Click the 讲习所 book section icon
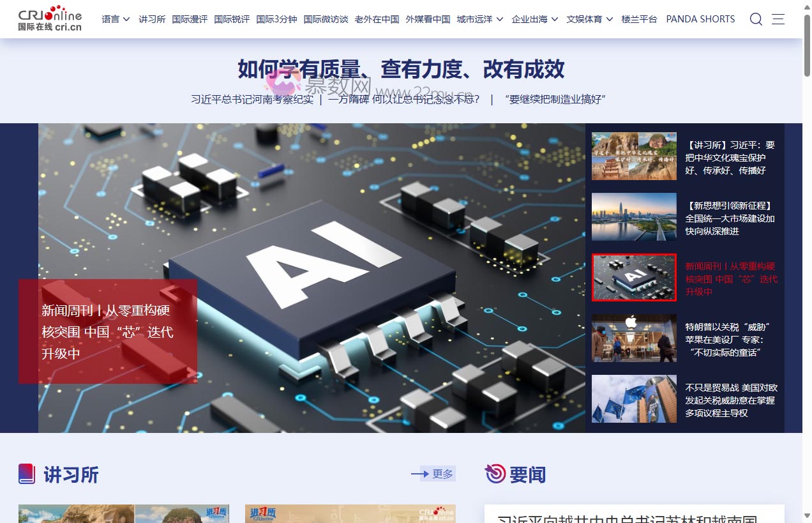 point(27,474)
